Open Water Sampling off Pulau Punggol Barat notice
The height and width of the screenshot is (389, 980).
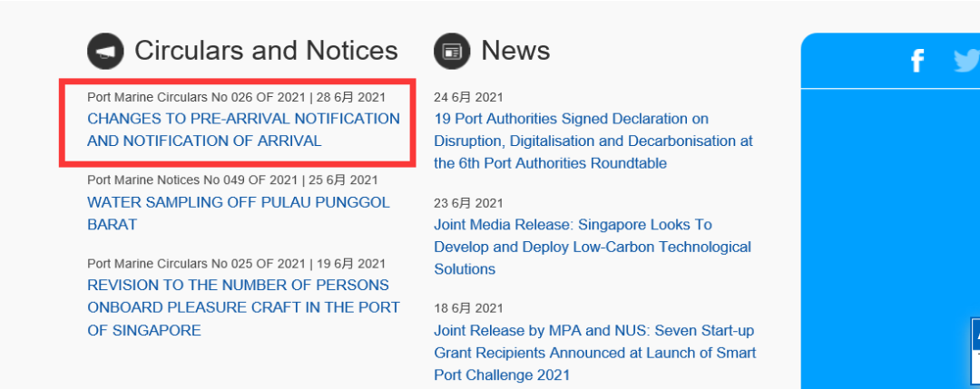coord(238,213)
